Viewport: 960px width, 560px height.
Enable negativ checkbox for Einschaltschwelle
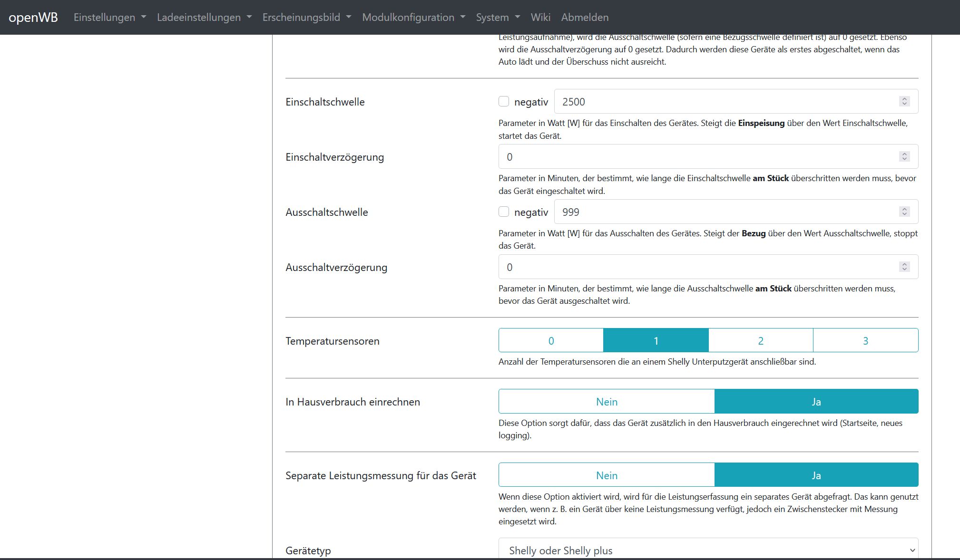(504, 101)
